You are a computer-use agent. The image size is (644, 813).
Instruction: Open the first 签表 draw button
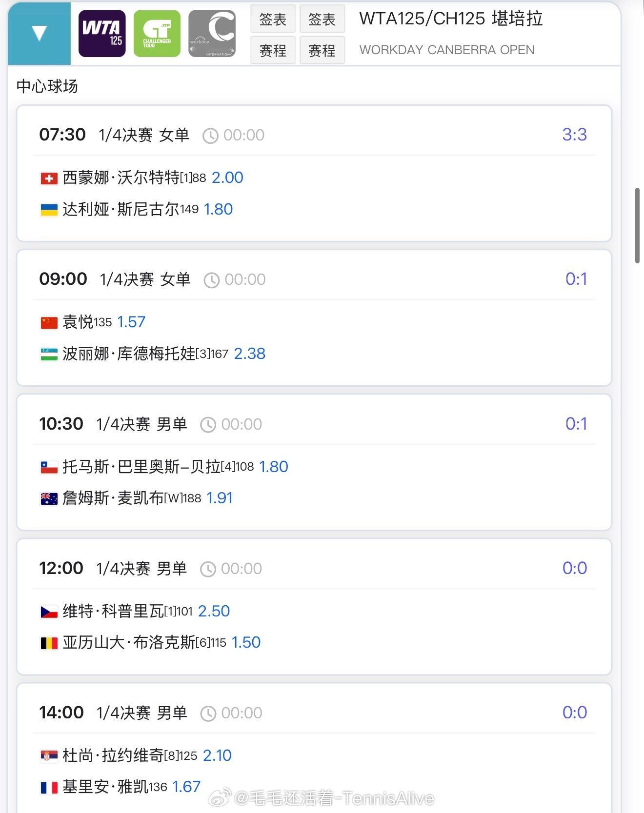(273, 20)
